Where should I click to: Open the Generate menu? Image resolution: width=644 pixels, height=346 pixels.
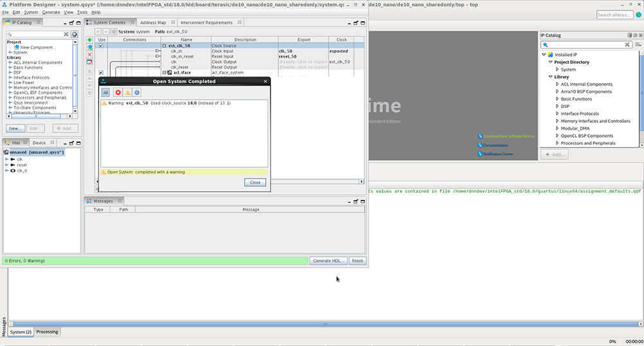51,12
